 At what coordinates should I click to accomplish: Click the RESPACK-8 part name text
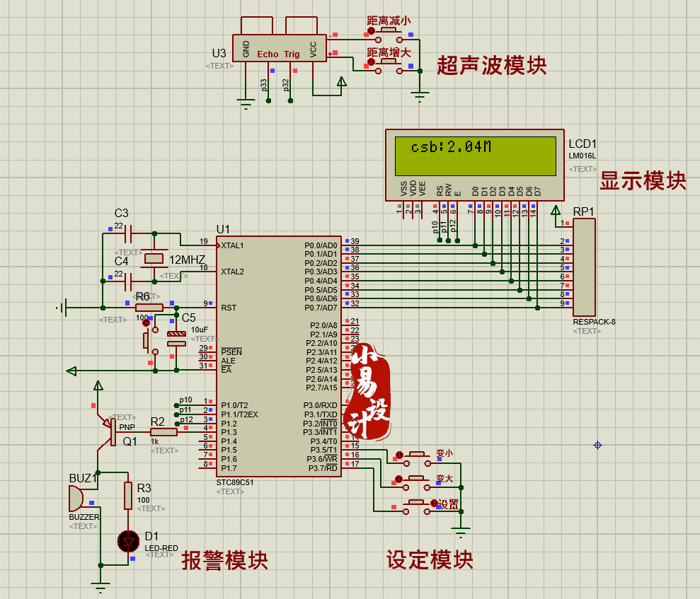tap(595, 322)
